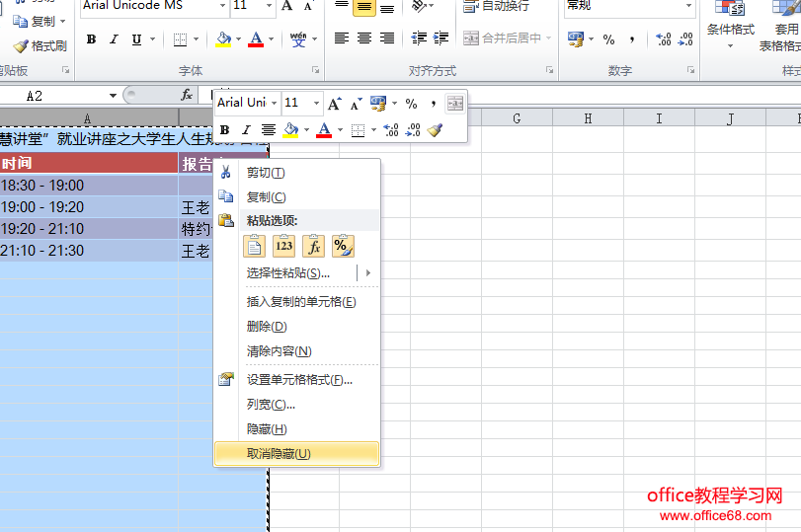Apply fill color bucket in ribbon
Screen dimensions: 801x532
tap(223, 39)
